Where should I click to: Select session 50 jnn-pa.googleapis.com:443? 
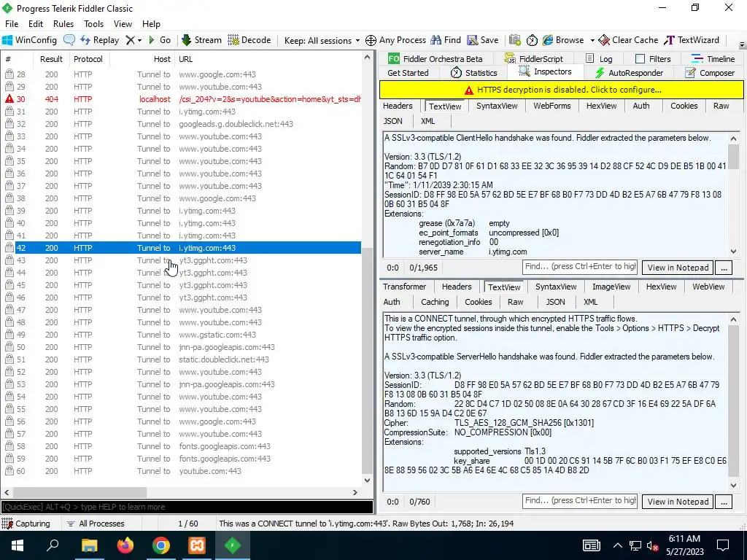click(x=183, y=347)
